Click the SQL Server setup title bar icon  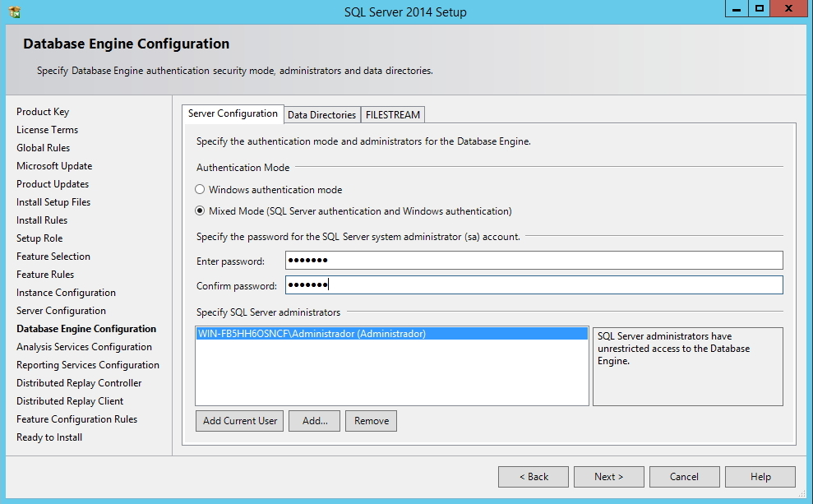point(15,12)
